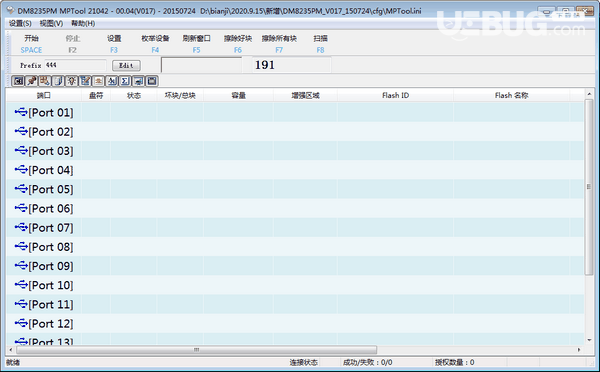
Task: Click the USB icon of Port 05
Action: 21,188
